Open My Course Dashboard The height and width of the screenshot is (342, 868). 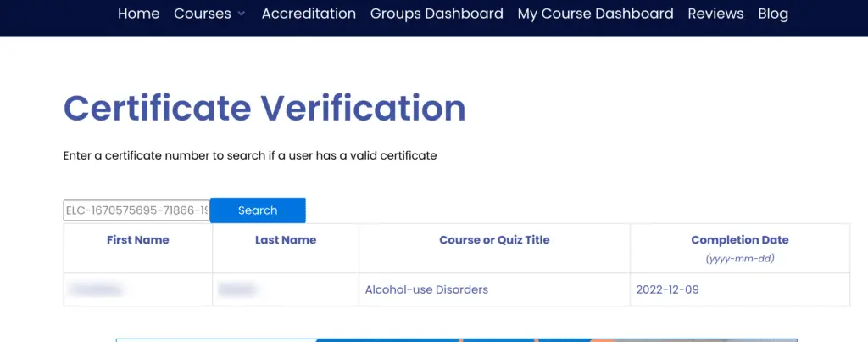(x=595, y=14)
